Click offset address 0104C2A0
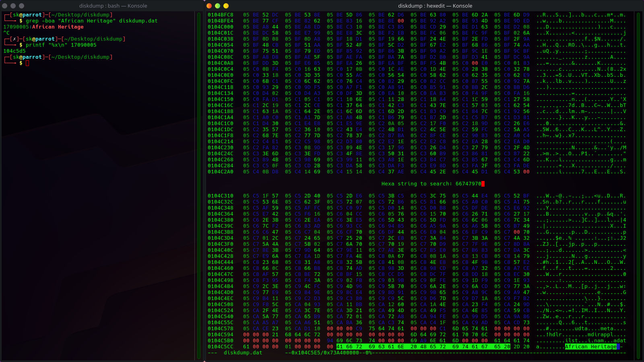Screen dimensions: 644x362 pyautogui.click(x=221, y=172)
